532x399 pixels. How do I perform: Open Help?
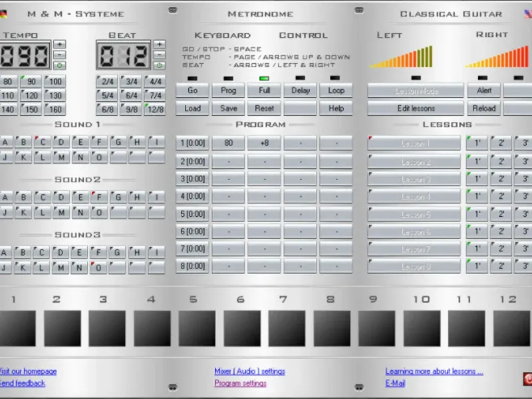pos(336,108)
